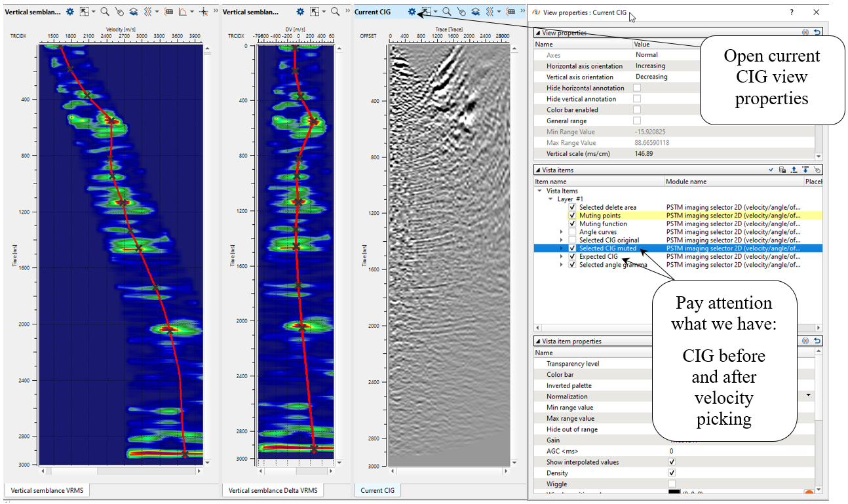Click reset arrow in View properties header
Screen dimensions: 848x504
pos(817,32)
